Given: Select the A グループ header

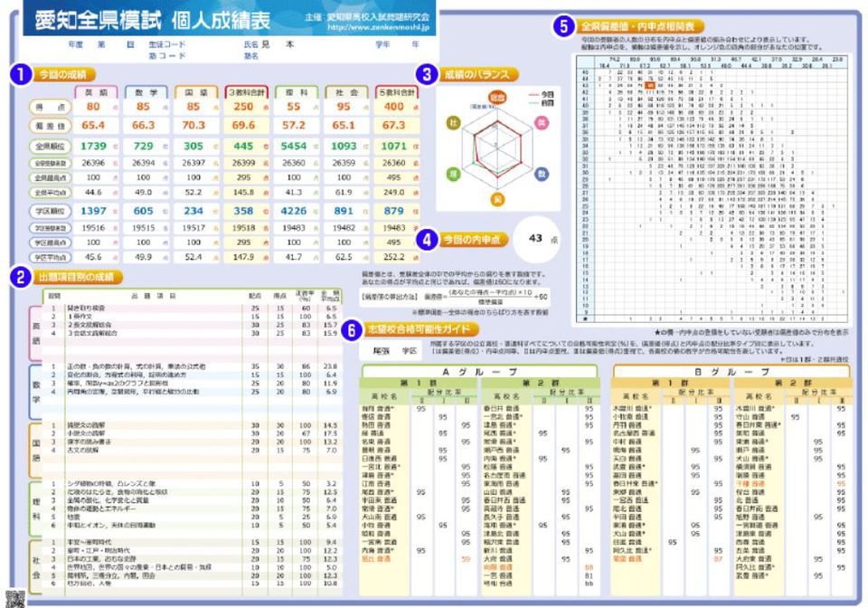Looking at the screenshot, I should pos(479,372).
